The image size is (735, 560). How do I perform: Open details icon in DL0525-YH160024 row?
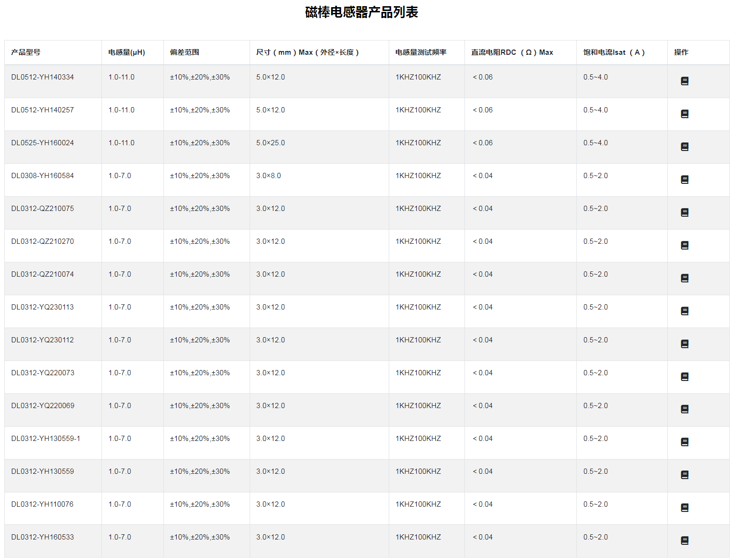pyautogui.click(x=685, y=147)
